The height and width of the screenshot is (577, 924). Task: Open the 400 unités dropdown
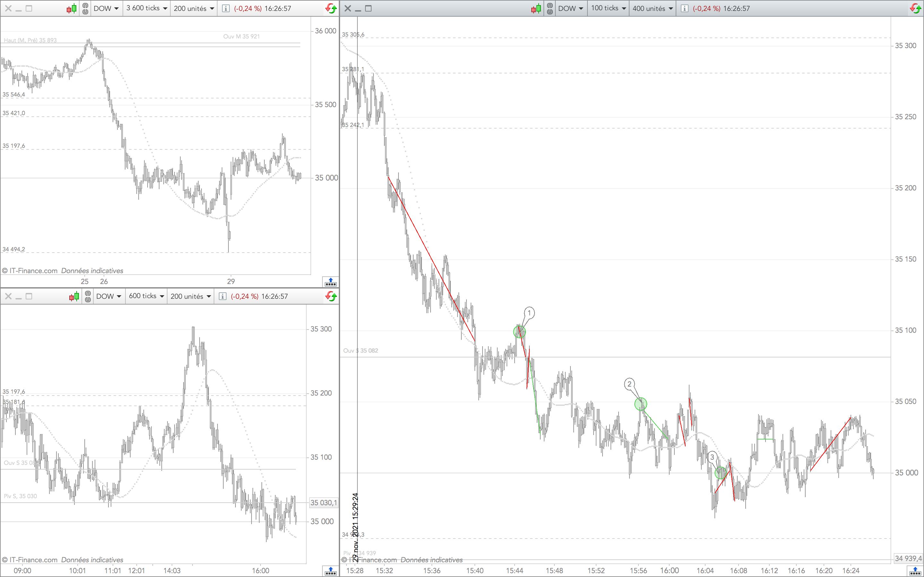[x=652, y=8]
